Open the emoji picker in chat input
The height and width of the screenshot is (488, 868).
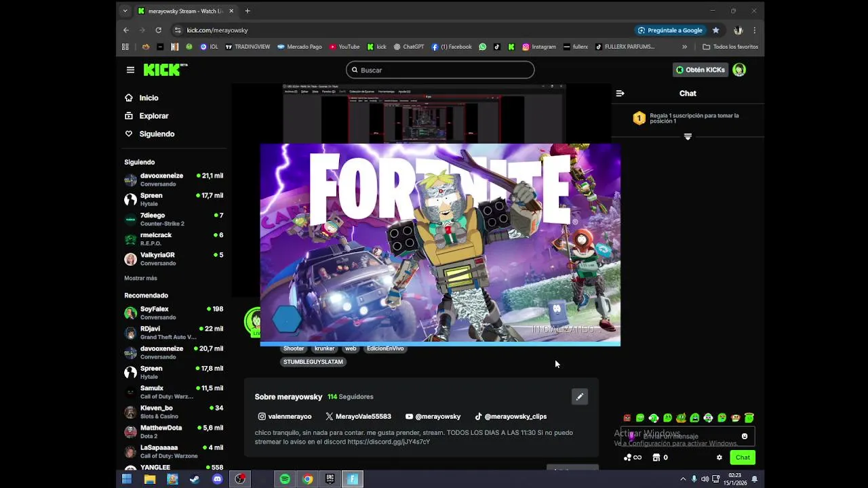[745, 436]
